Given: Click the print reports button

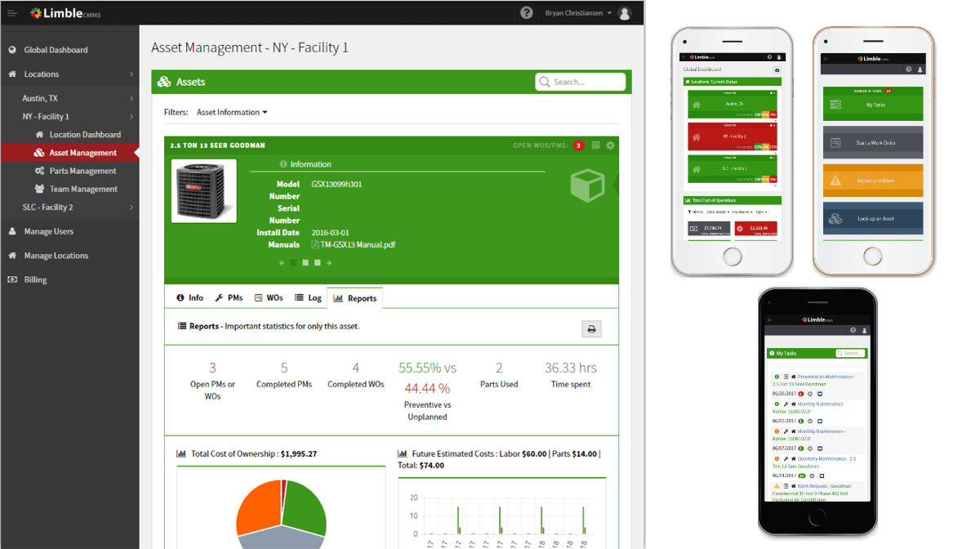Looking at the screenshot, I should (591, 329).
